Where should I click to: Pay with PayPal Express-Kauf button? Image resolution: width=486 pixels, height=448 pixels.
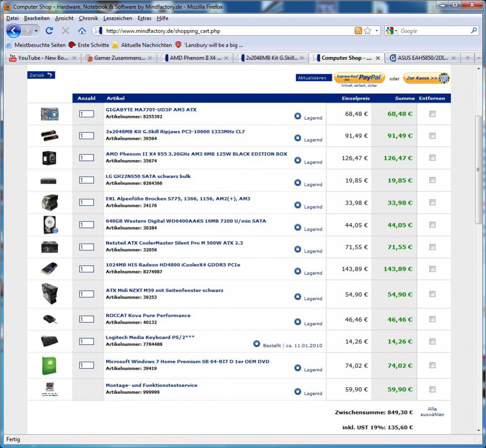pos(359,78)
